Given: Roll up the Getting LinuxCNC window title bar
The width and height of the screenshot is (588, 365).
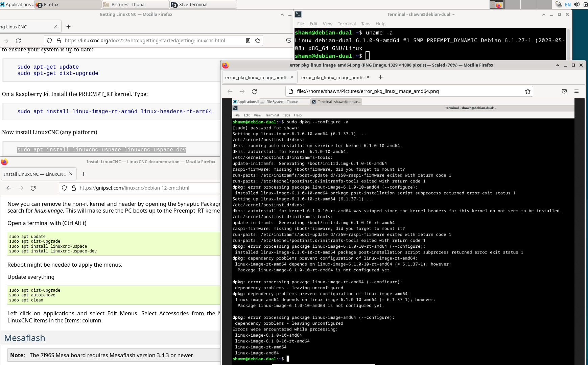Looking at the screenshot, I should [x=282, y=15].
